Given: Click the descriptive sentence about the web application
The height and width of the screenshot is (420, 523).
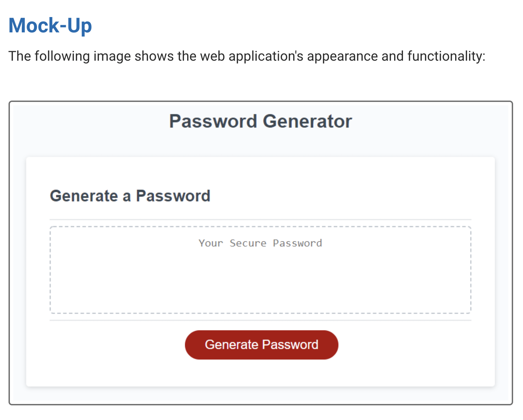Looking at the screenshot, I should click(x=247, y=56).
